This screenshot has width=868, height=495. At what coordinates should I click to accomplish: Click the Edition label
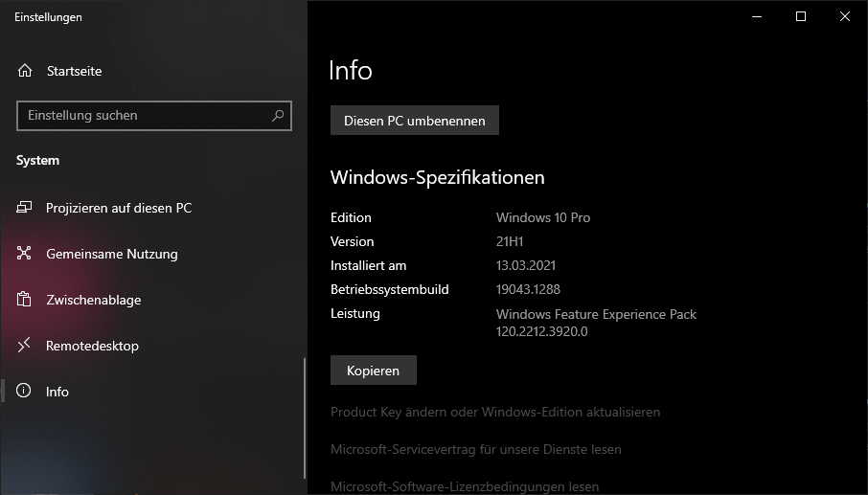[351, 217]
